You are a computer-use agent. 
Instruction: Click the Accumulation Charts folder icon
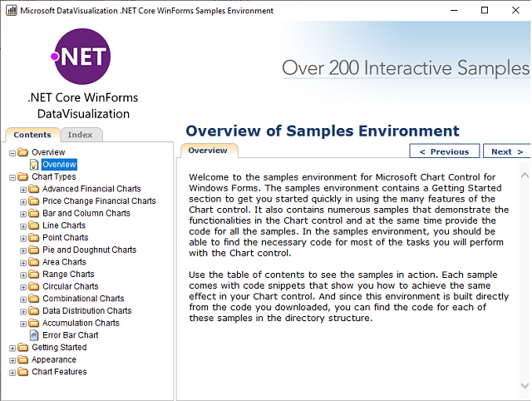pyautogui.click(x=33, y=323)
